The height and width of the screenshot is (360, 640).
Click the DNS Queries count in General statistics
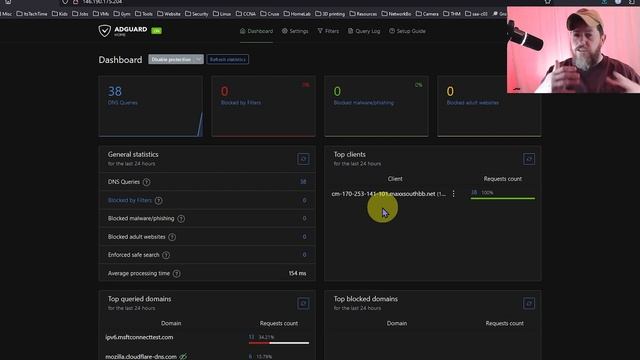(x=303, y=182)
